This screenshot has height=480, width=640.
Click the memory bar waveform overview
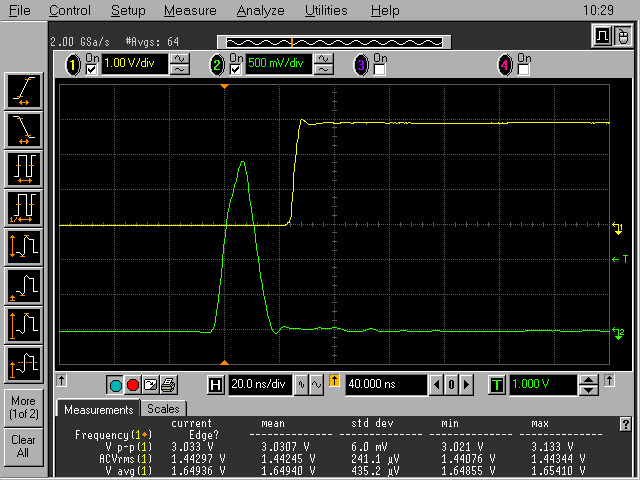point(334,42)
